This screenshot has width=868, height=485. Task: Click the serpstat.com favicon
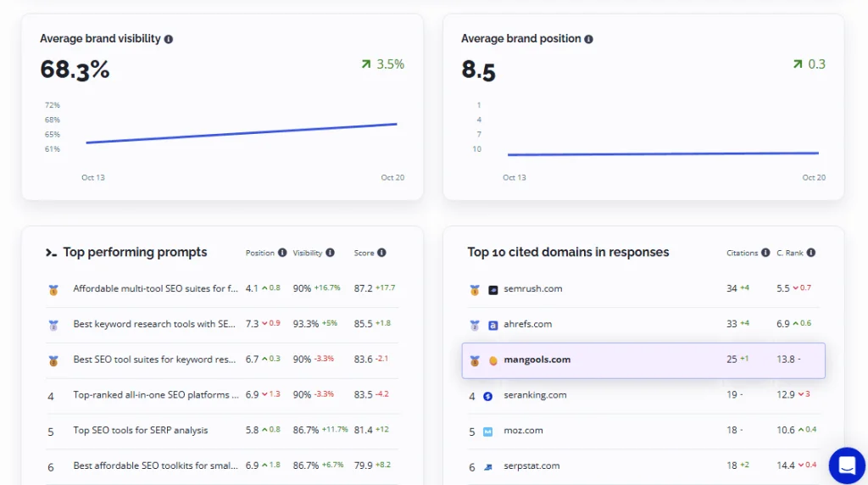[487, 466]
